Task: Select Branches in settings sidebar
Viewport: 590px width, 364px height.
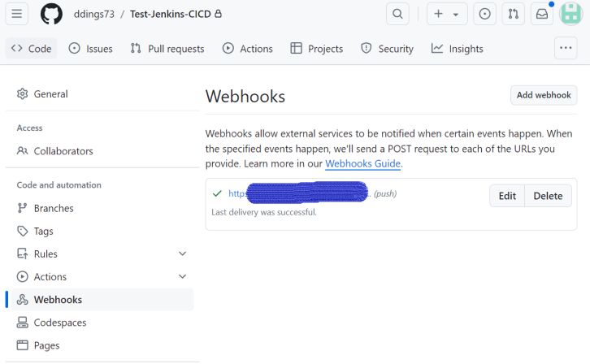Action: tap(102, 208)
